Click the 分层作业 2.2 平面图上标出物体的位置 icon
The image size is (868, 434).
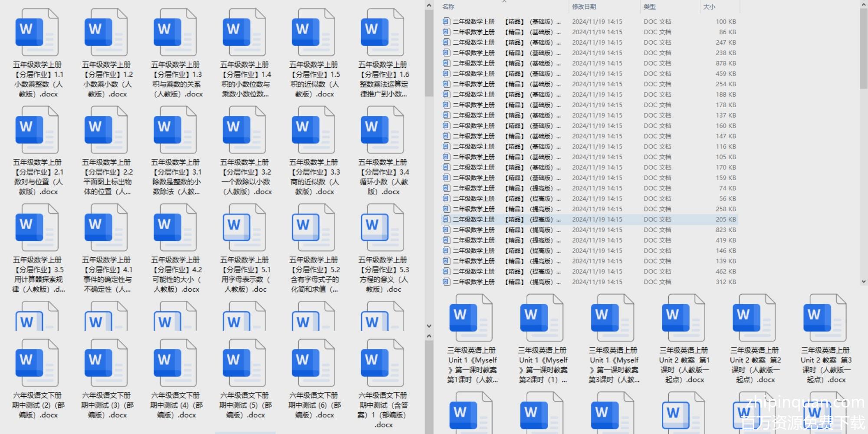point(105,131)
